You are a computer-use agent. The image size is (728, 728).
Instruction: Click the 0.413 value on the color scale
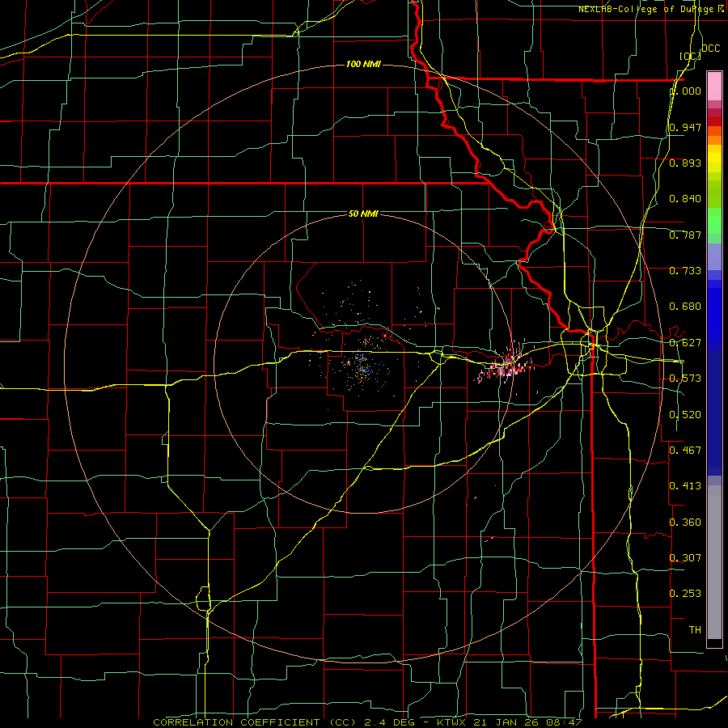(x=685, y=486)
